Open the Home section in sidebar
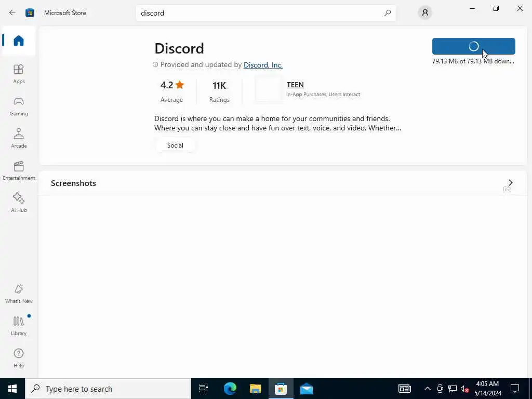The width and height of the screenshot is (532, 399). 19,41
